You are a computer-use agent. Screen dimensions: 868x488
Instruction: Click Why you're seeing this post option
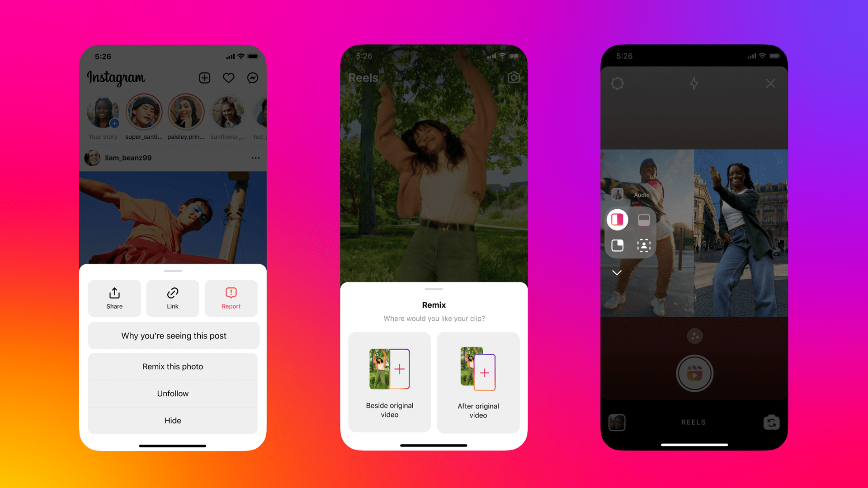tap(173, 335)
